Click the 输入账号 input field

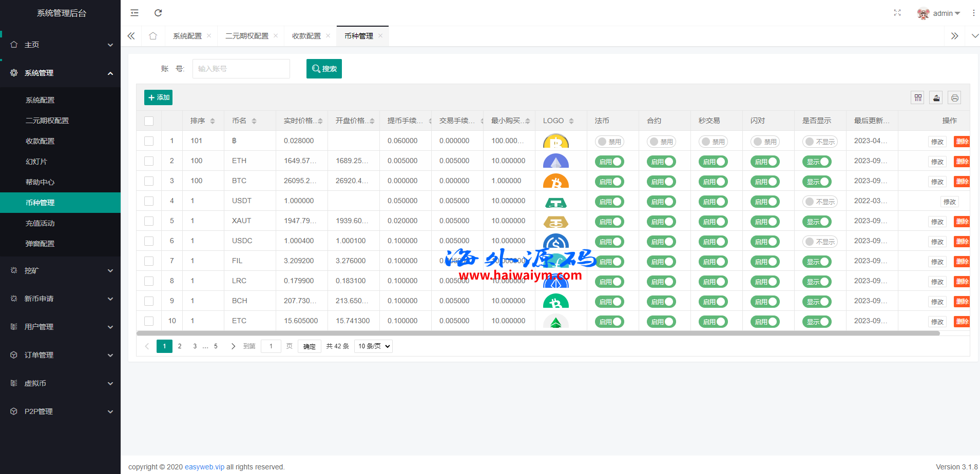(241, 69)
